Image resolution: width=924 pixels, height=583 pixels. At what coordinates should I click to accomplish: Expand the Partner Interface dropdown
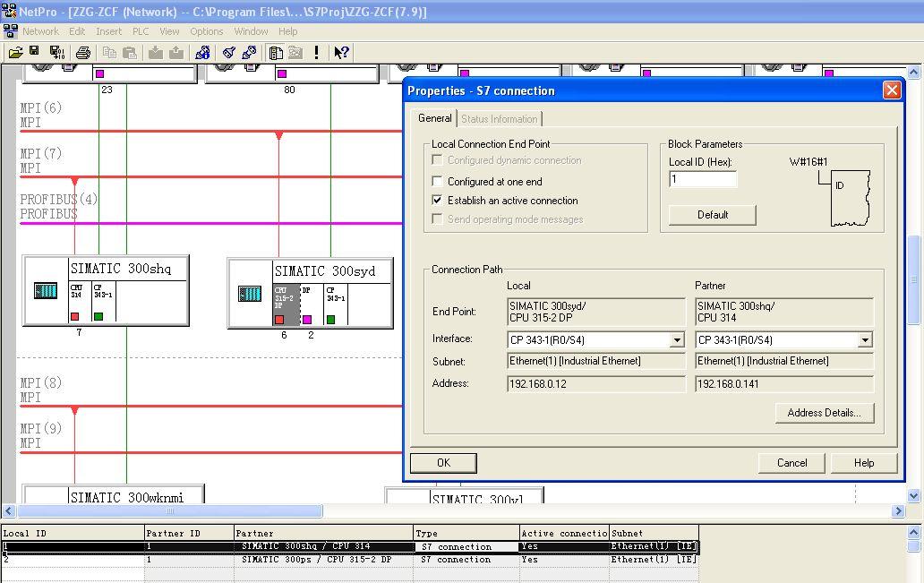tap(865, 340)
